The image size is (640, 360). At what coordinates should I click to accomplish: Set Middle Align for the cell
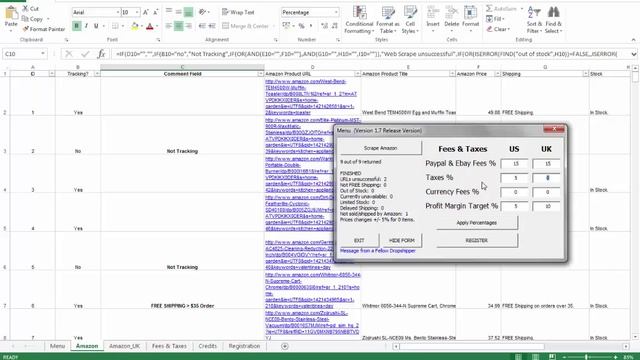coord(178,12)
